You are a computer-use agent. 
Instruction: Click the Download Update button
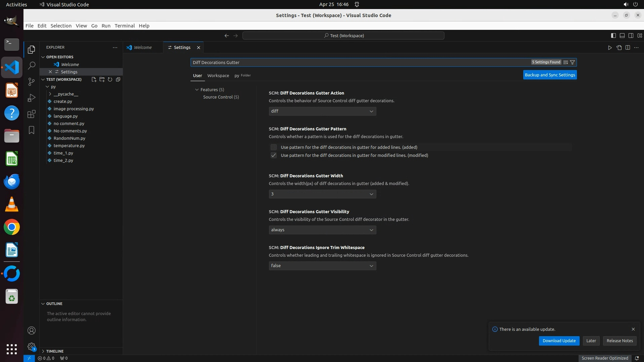(x=559, y=341)
